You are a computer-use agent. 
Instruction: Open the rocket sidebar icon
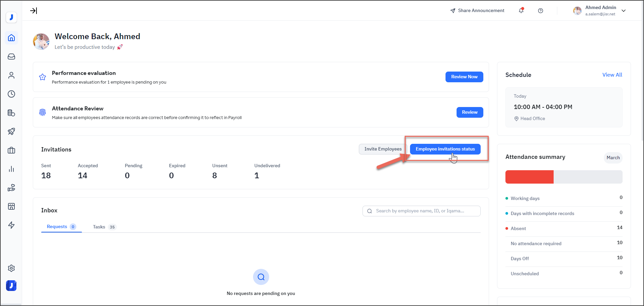click(11, 131)
